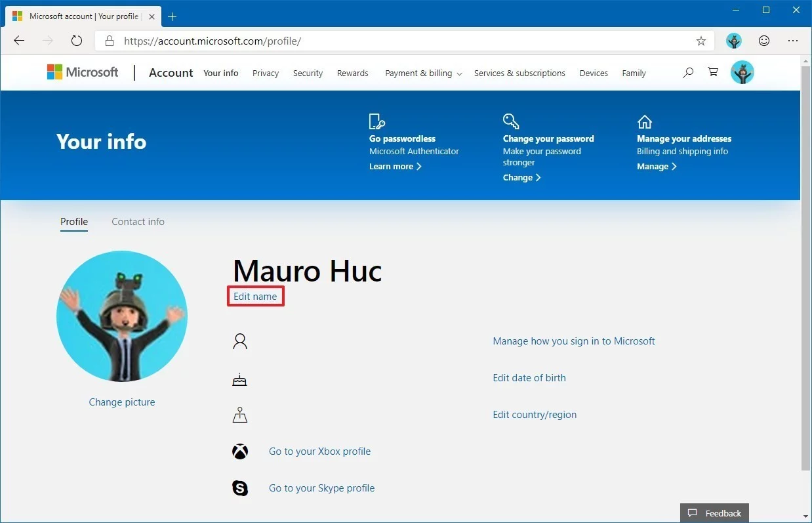This screenshot has height=523, width=812.
Task: Go to your Xbox profile link
Action: click(319, 451)
